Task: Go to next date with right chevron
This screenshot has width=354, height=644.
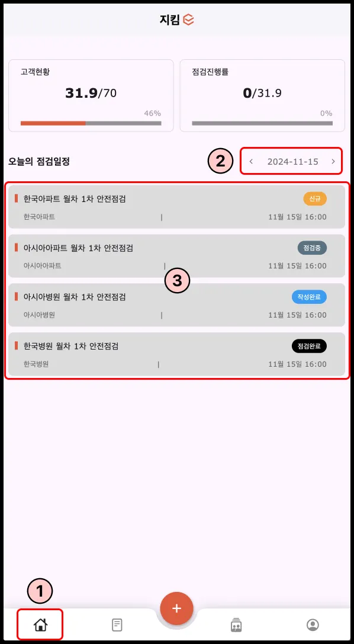Action: point(333,161)
